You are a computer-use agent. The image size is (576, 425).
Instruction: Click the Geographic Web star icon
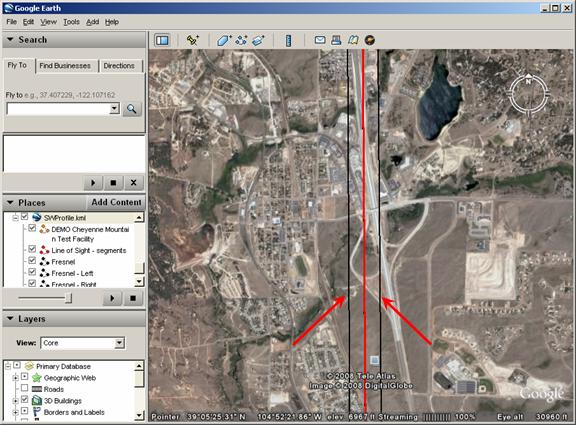point(37,378)
